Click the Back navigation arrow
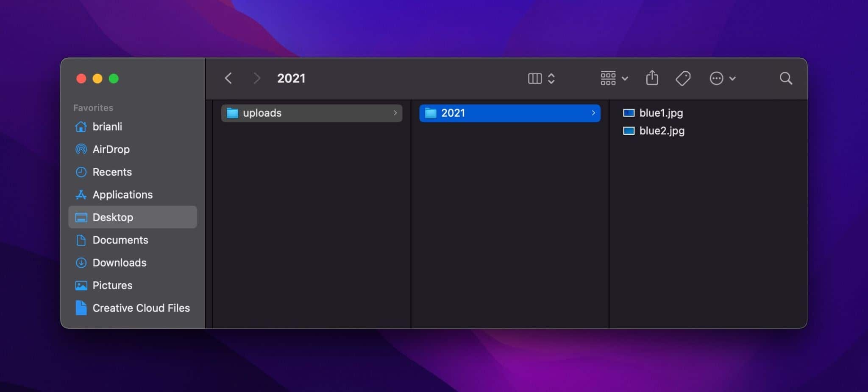The height and width of the screenshot is (392, 868). [x=228, y=78]
